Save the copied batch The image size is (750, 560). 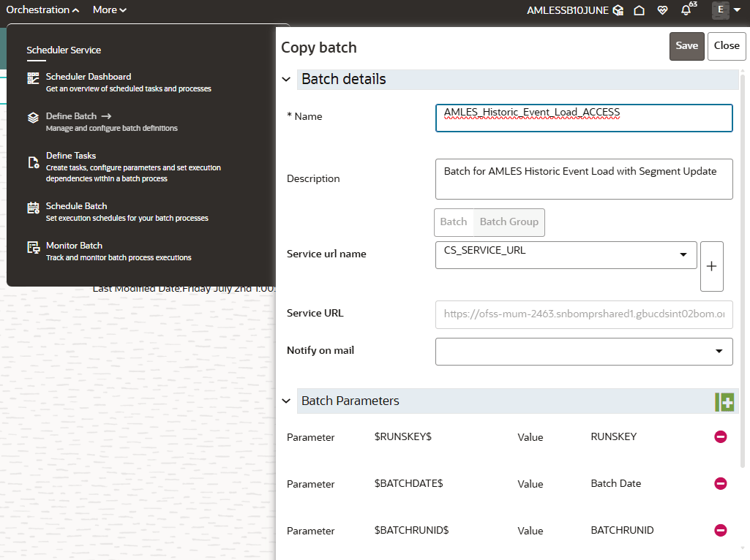click(686, 45)
